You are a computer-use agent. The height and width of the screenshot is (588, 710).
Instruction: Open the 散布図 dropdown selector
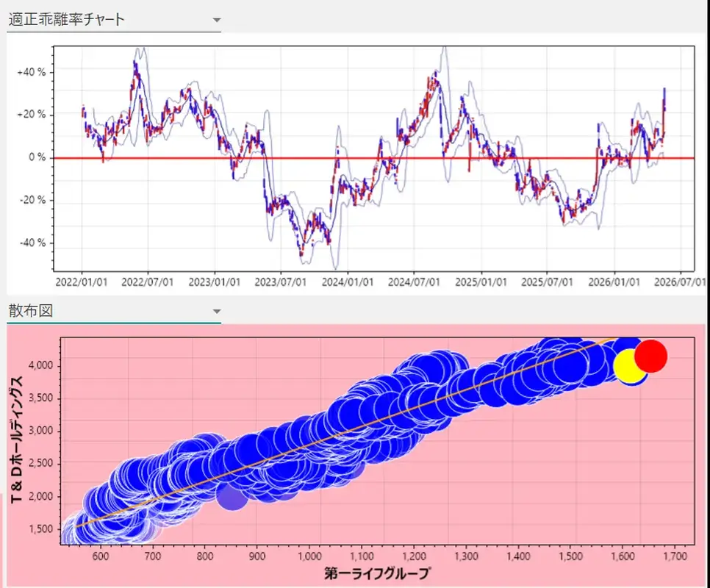coord(114,312)
